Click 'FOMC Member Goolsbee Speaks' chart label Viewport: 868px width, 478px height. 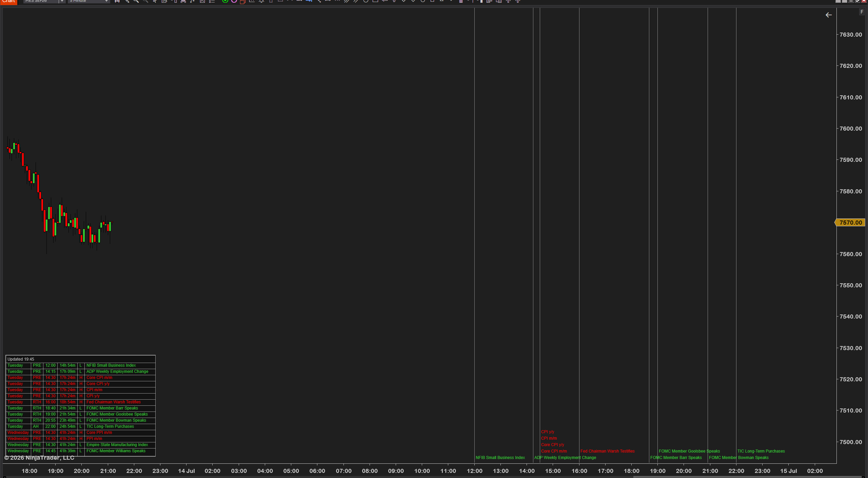689,451
